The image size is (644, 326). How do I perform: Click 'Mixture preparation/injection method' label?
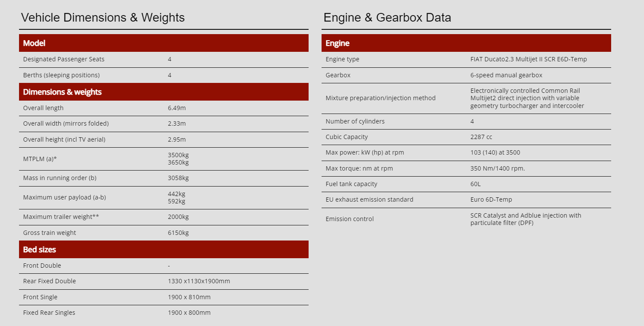pyautogui.click(x=380, y=98)
